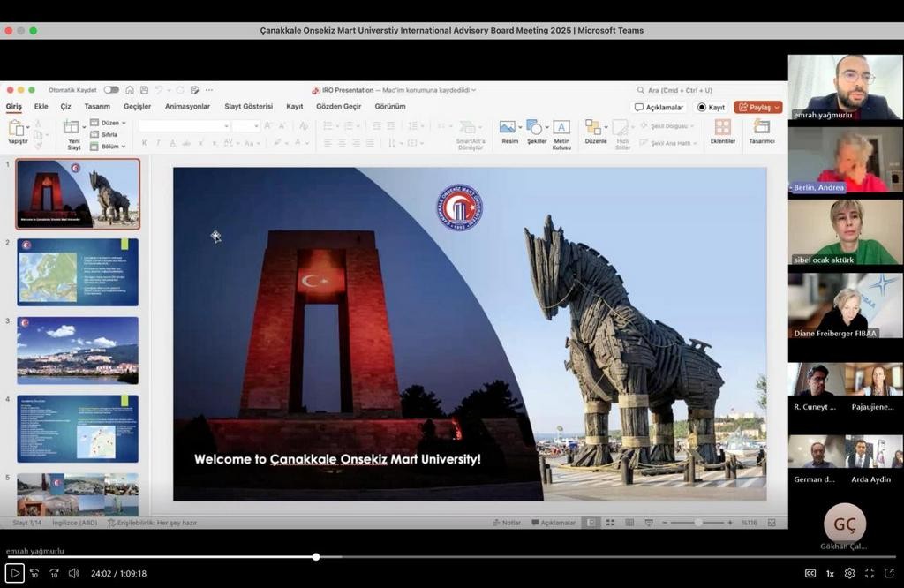This screenshot has height=588, width=904.
Task: Click the Açıklamalar comments button
Action: coord(659,107)
